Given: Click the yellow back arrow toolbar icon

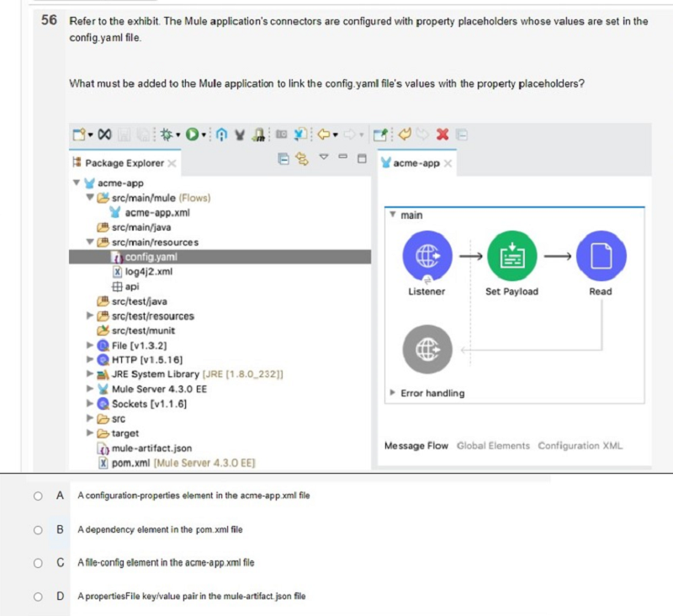Looking at the screenshot, I should click(324, 135).
